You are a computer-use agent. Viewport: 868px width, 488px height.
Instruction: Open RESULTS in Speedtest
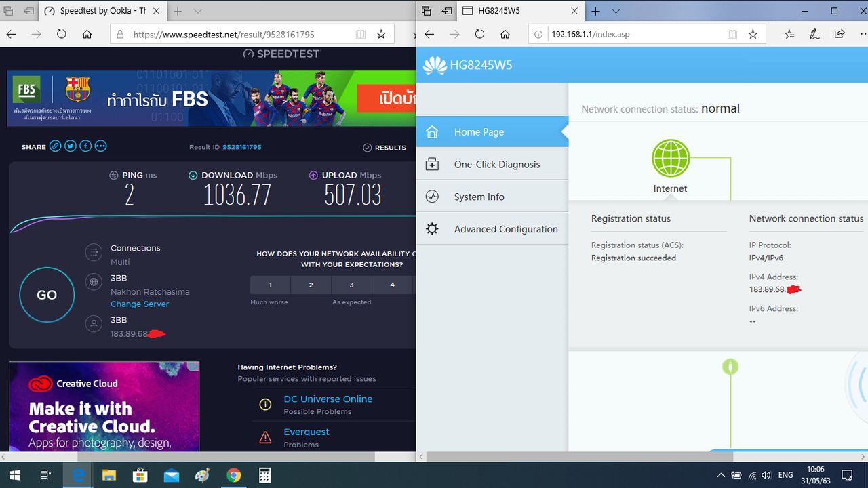[x=384, y=147]
